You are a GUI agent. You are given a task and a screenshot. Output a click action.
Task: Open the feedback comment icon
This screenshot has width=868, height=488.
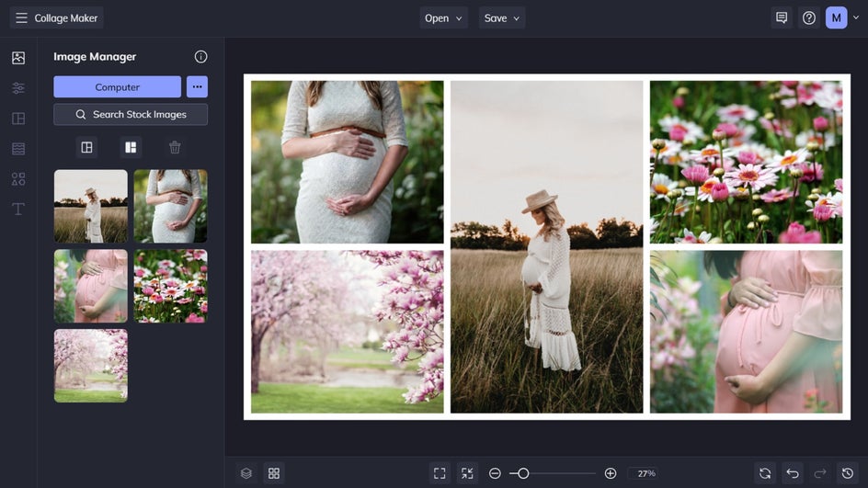782,17
